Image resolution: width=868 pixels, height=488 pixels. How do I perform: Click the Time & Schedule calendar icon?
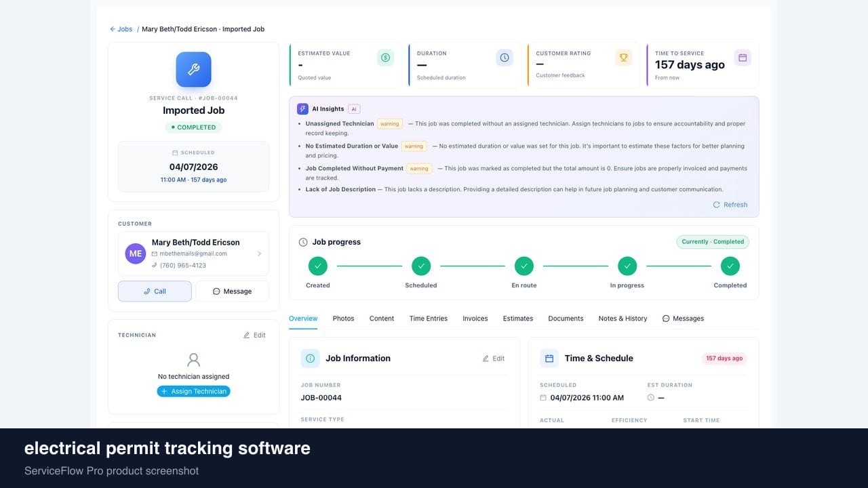pyautogui.click(x=549, y=359)
